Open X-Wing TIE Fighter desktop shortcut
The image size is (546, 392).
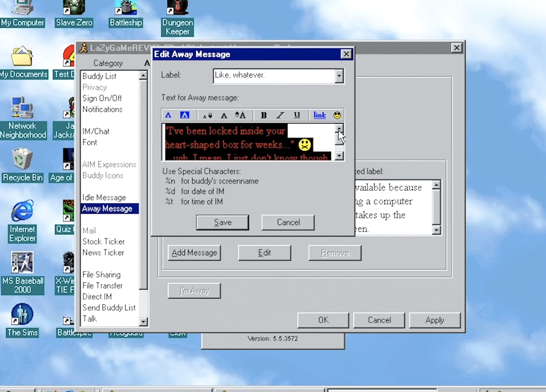65,273
